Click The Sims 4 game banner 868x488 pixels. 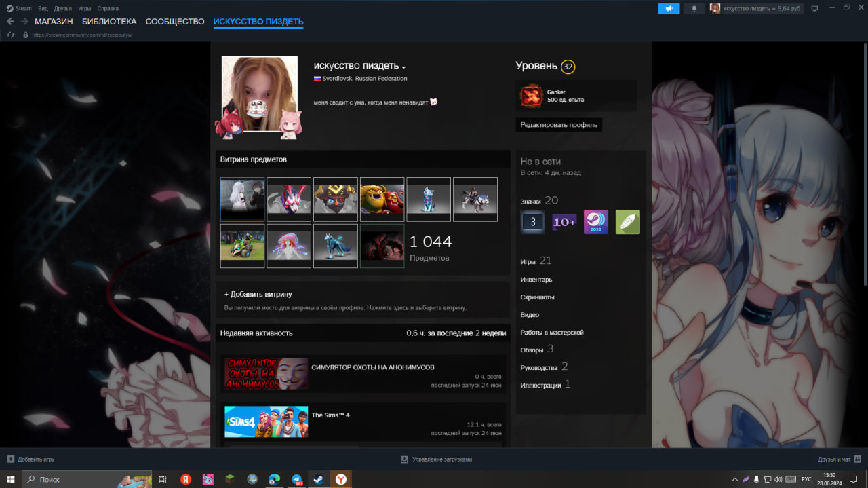266,421
